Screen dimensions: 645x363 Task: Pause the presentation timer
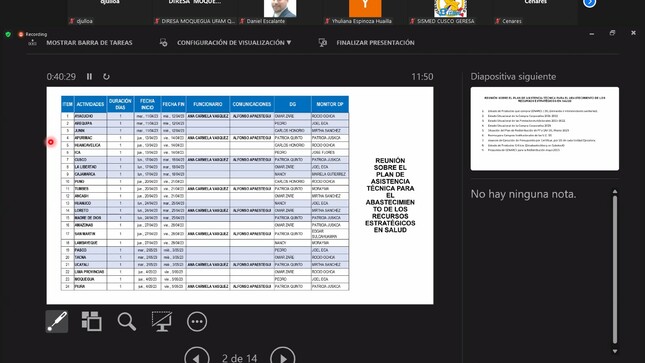89,77
